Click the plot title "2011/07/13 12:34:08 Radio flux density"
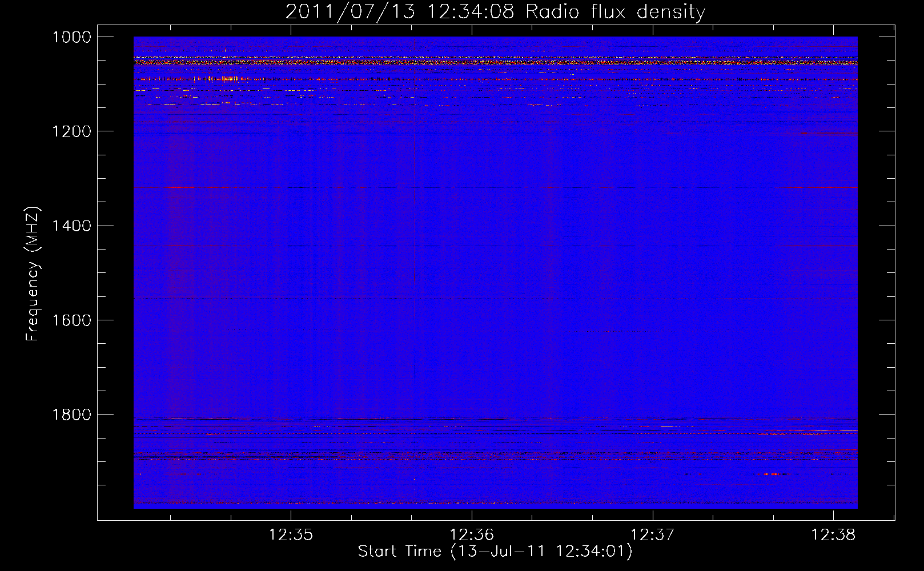The image size is (924, 571). tap(495, 11)
